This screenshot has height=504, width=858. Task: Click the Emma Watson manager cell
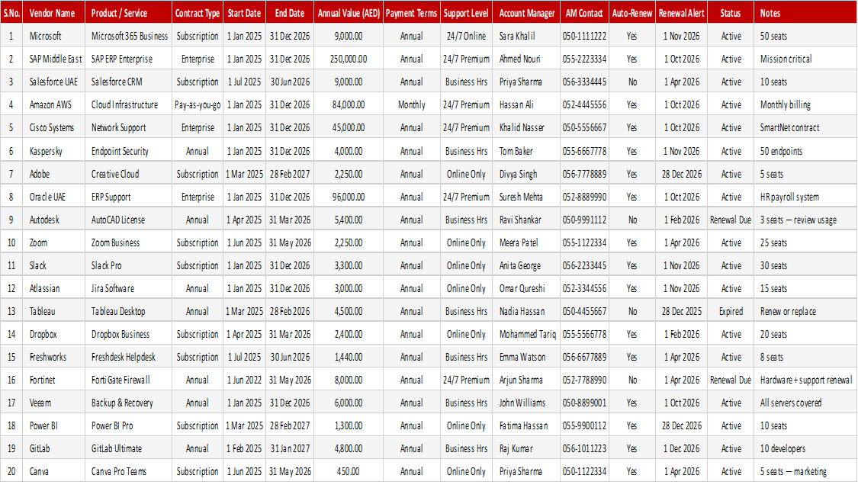(526, 358)
